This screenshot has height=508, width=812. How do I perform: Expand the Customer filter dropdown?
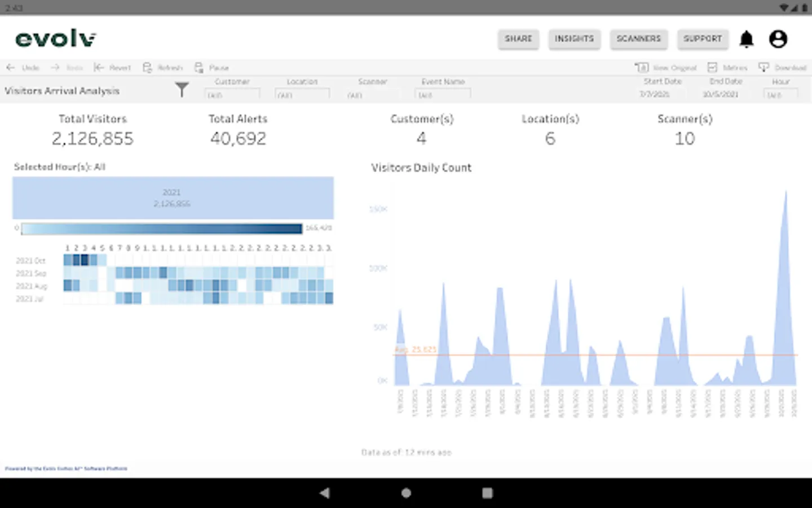[x=232, y=94]
